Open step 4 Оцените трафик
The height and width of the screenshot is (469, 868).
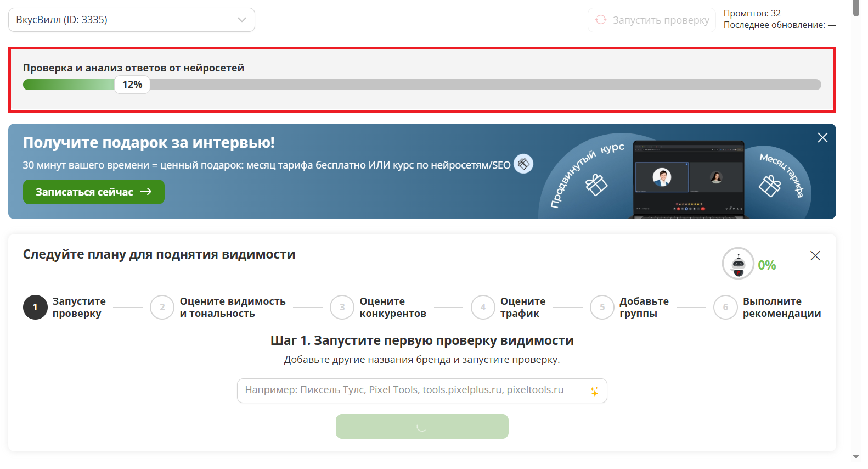point(483,308)
